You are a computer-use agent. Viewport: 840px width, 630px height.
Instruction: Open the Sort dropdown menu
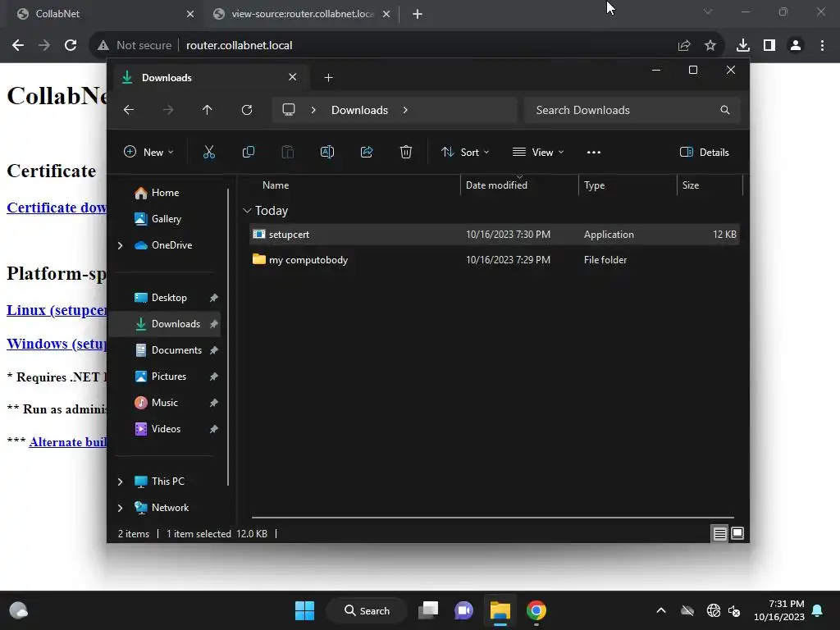(x=465, y=152)
